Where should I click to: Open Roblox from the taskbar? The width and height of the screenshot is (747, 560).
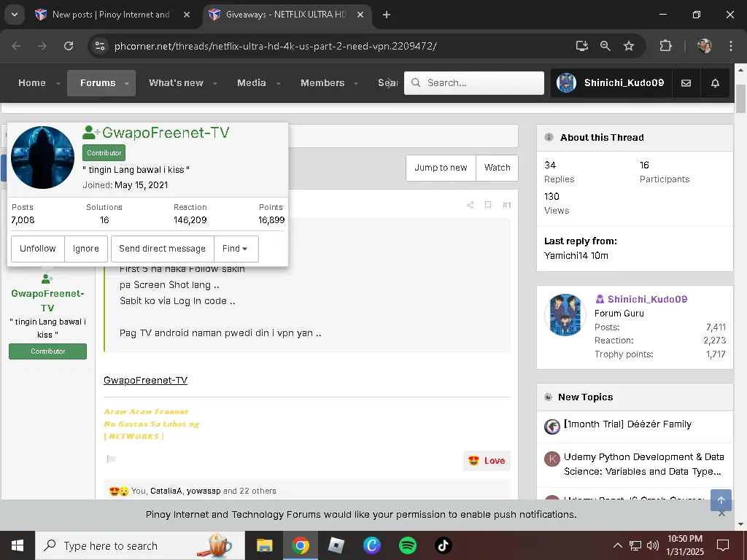coord(336,545)
